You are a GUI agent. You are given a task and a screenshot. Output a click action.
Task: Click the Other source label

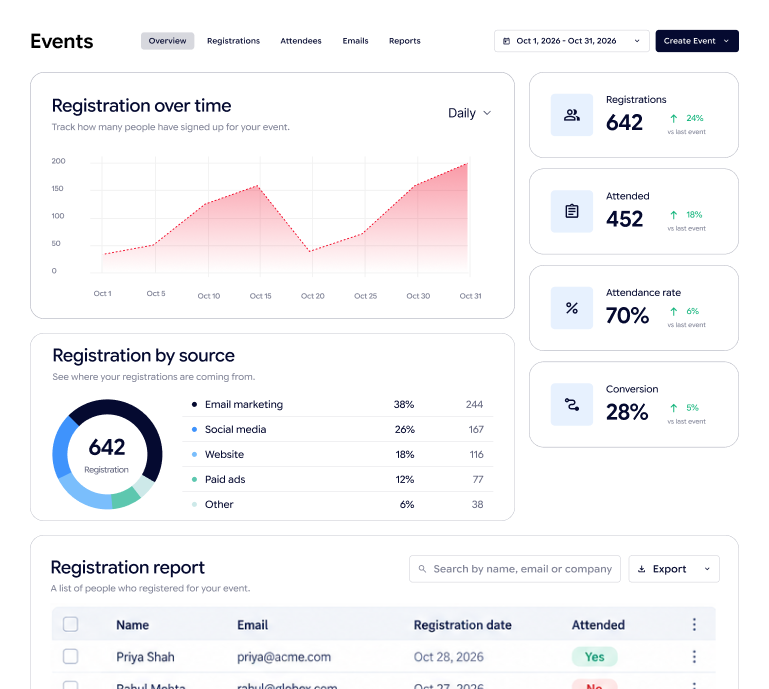[x=219, y=504]
